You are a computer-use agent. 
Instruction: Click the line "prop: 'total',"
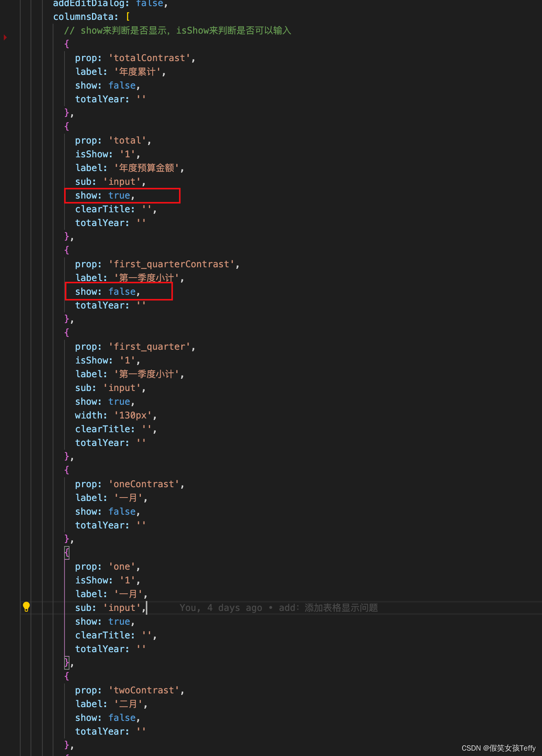click(113, 141)
